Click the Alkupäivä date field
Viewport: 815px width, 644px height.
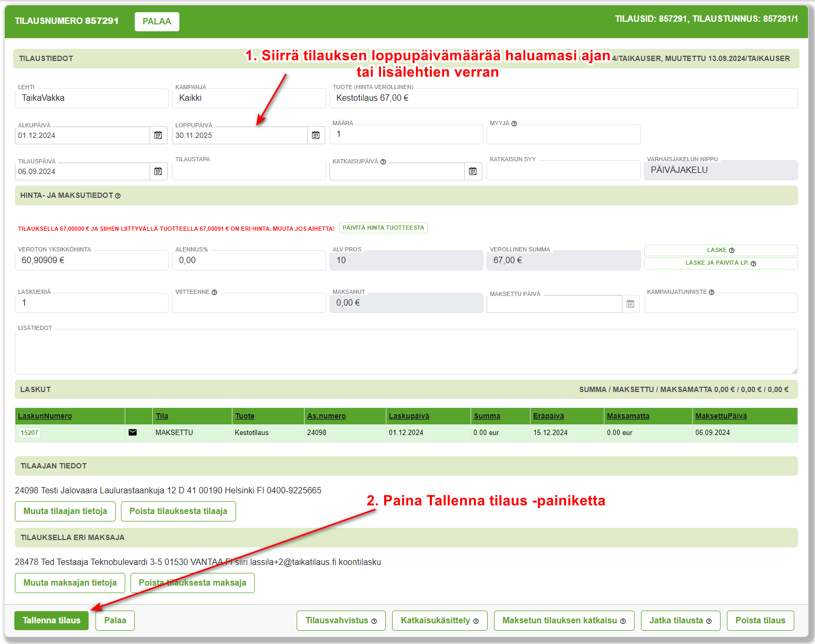[x=83, y=135]
